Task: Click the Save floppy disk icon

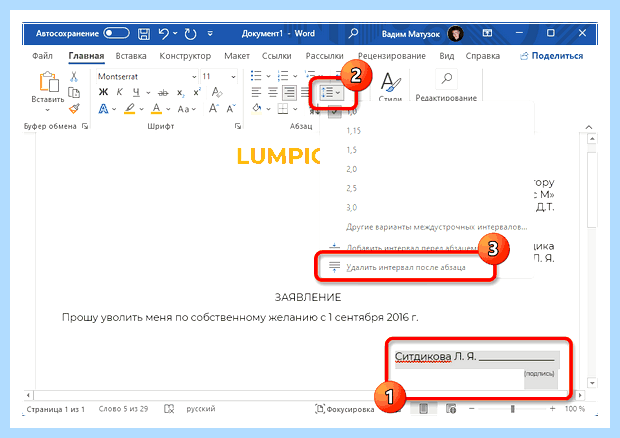Action: pos(144,34)
